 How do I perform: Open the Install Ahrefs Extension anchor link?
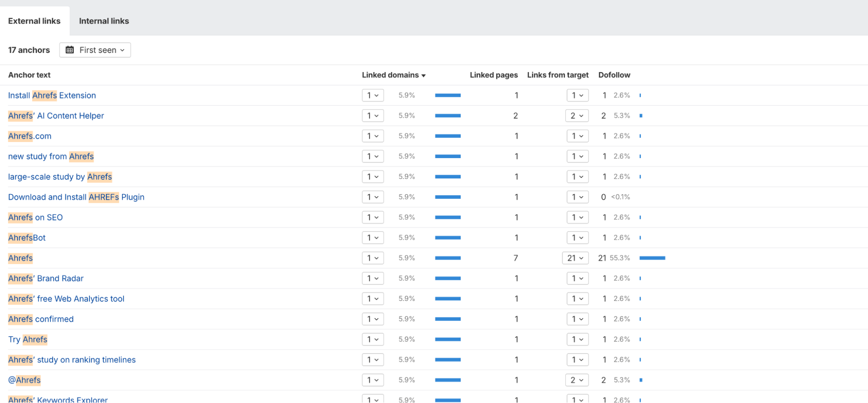coord(52,96)
